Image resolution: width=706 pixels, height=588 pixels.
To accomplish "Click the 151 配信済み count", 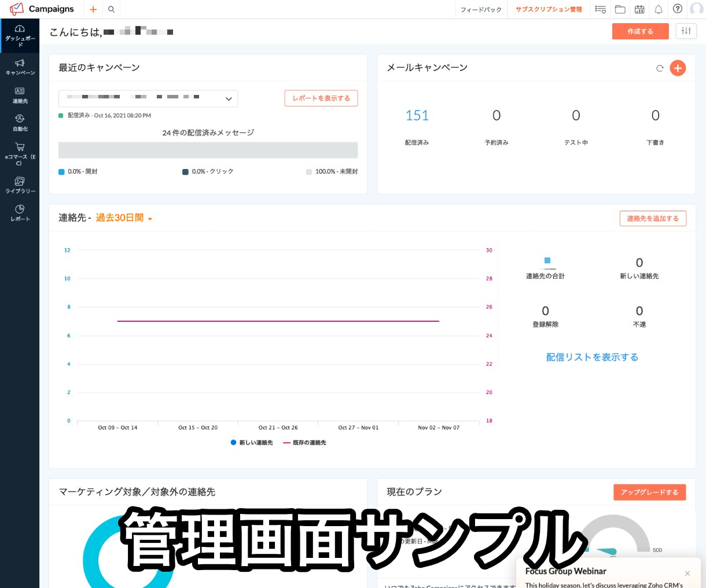I will tap(417, 116).
